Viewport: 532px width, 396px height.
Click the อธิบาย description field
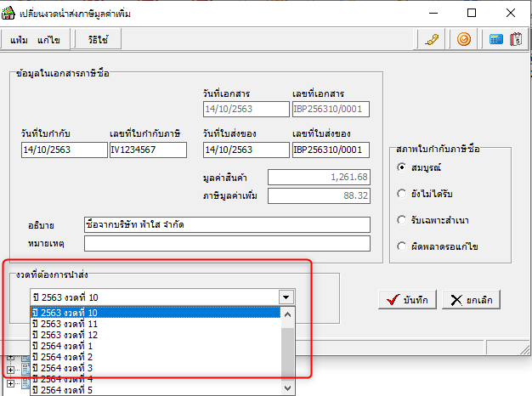point(227,224)
